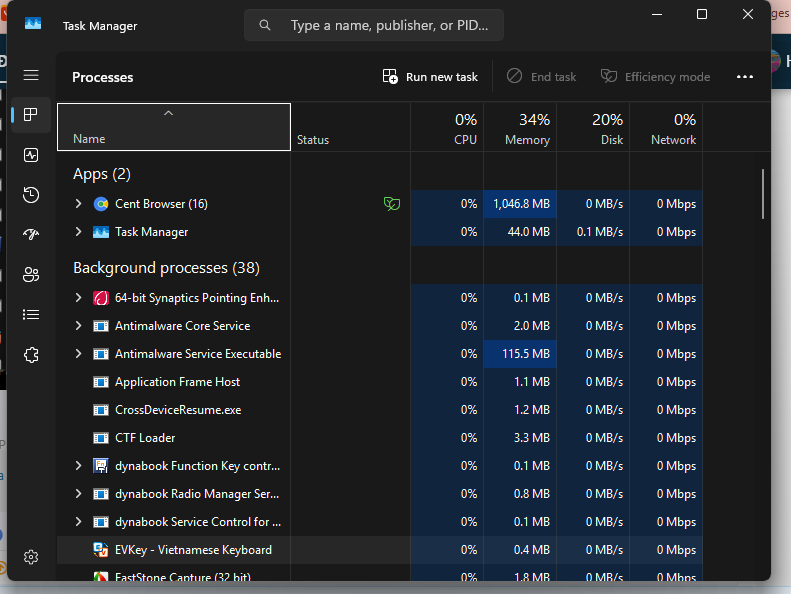The width and height of the screenshot is (791, 594).
Task: Maximize the Task Manager window
Action: click(x=702, y=14)
